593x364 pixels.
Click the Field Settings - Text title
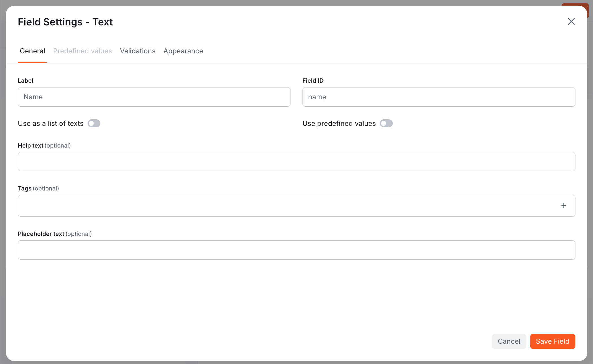click(65, 22)
